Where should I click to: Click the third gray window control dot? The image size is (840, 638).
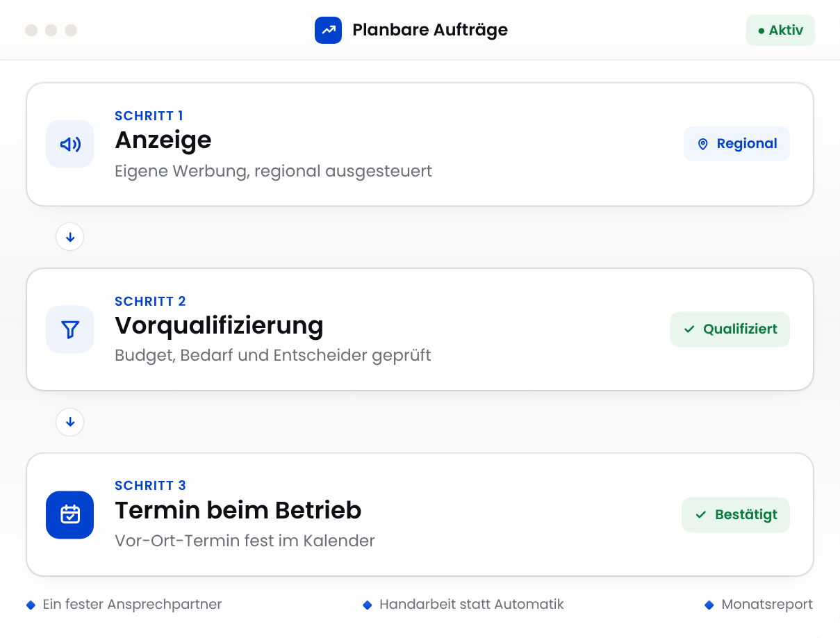(71, 31)
